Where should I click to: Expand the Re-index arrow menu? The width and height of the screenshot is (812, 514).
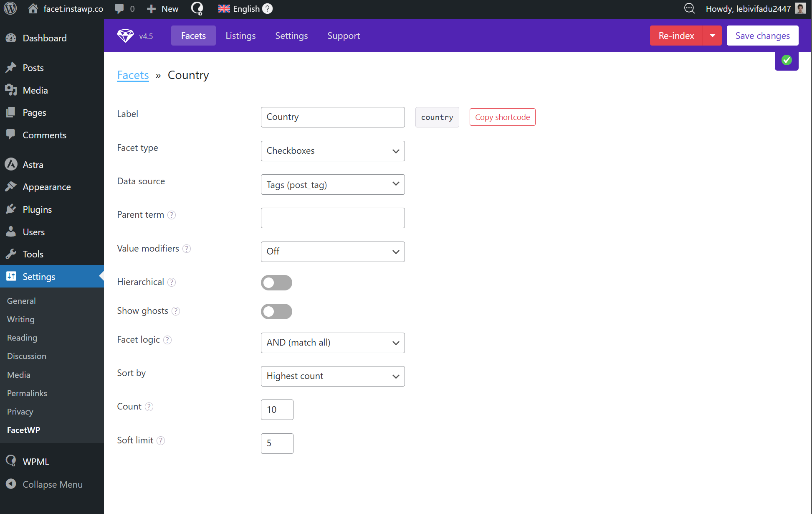point(712,36)
